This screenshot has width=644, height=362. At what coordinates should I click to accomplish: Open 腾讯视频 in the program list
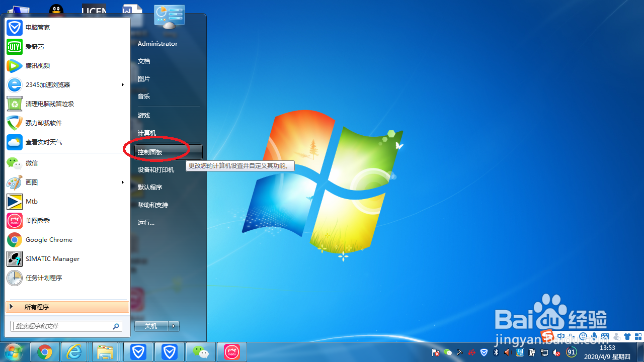(x=67, y=65)
